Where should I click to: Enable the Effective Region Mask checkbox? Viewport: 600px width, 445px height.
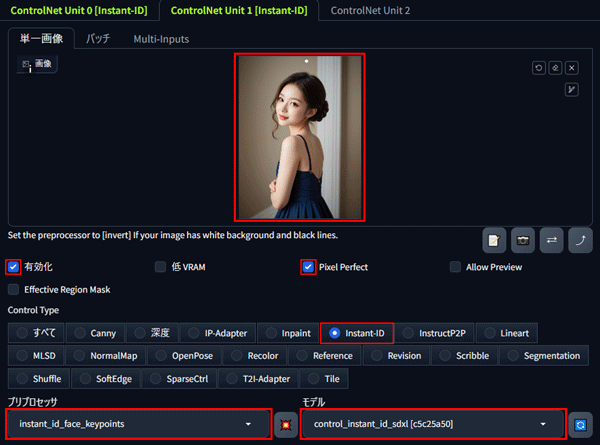tap(13, 289)
